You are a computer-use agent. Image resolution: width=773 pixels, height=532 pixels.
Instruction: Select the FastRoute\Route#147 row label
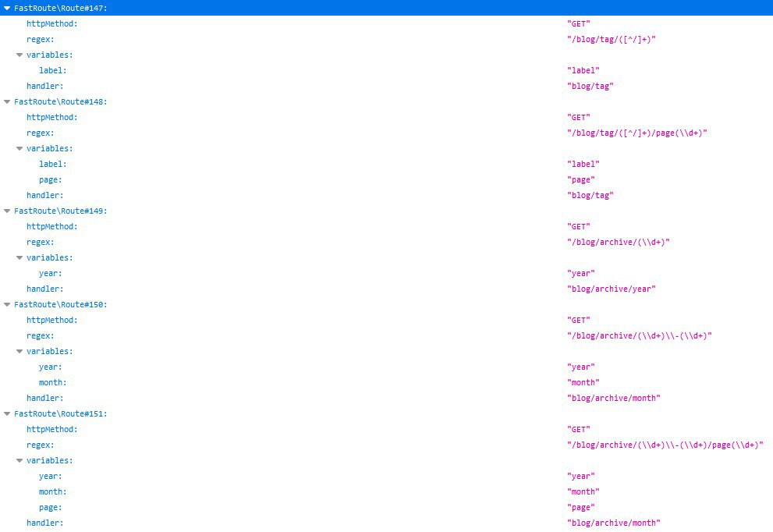pos(61,8)
